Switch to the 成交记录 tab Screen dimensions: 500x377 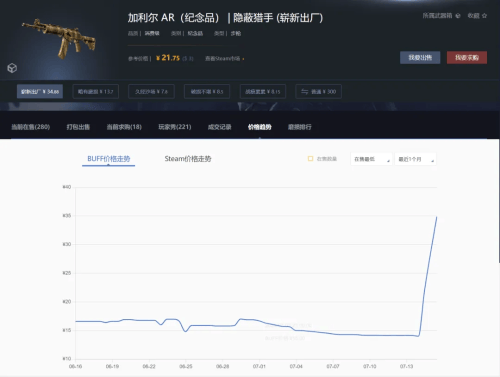(219, 127)
